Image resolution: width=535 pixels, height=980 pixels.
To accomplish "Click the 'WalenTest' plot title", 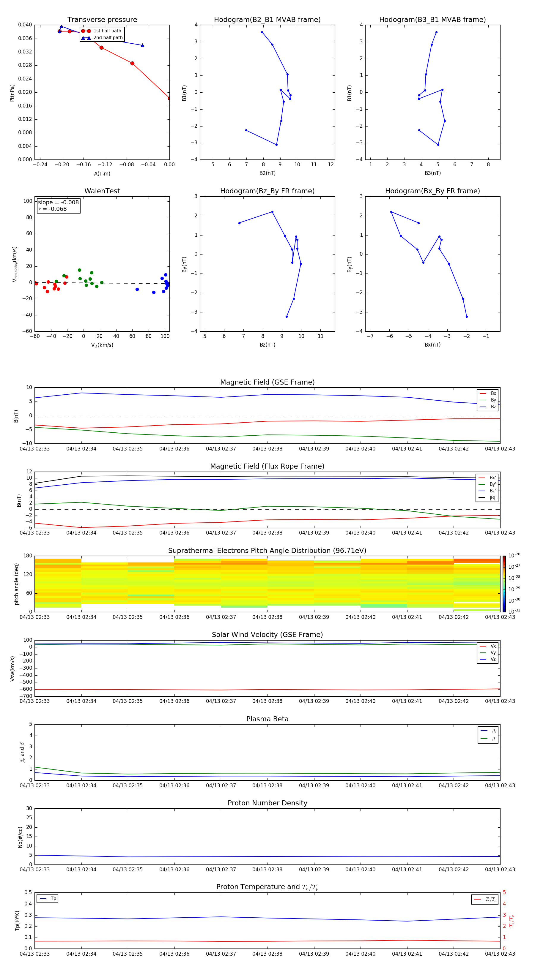I will pyautogui.click(x=102, y=191).
